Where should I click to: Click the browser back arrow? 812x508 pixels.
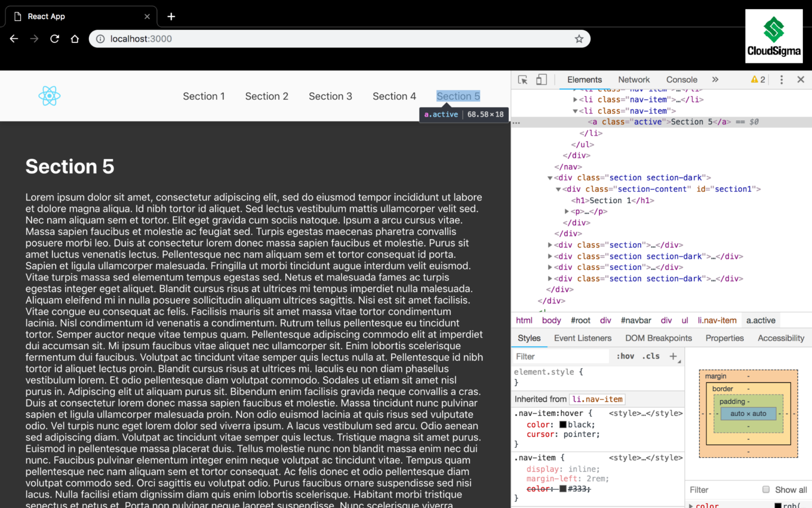(14, 38)
